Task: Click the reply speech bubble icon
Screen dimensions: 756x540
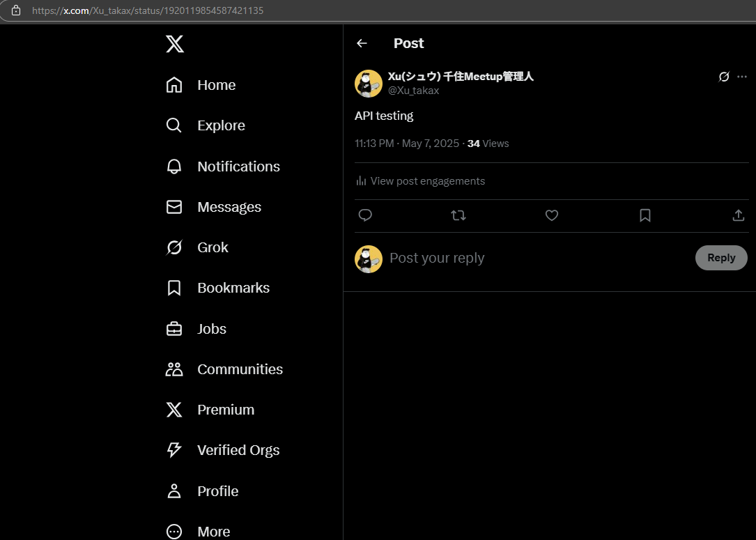Action: click(365, 215)
